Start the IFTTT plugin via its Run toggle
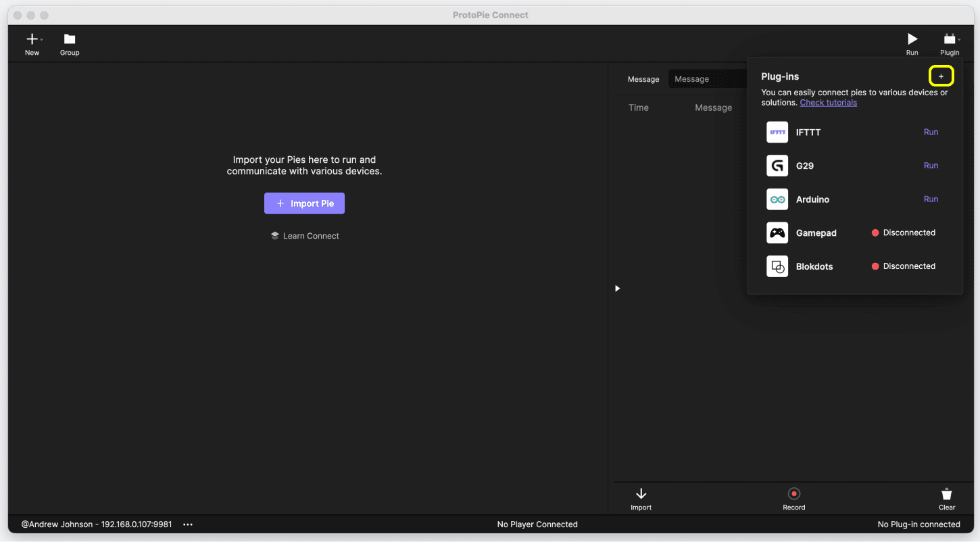 click(x=931, y=132)
